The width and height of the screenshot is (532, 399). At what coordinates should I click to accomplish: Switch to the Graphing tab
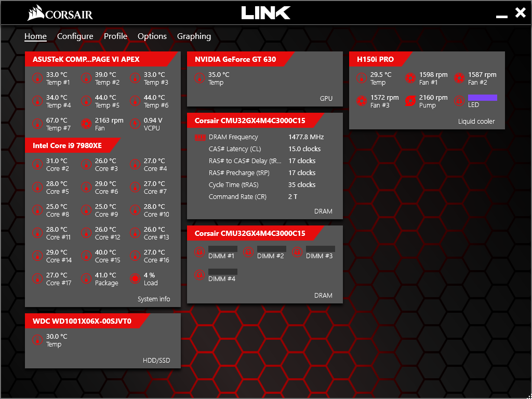194,36
